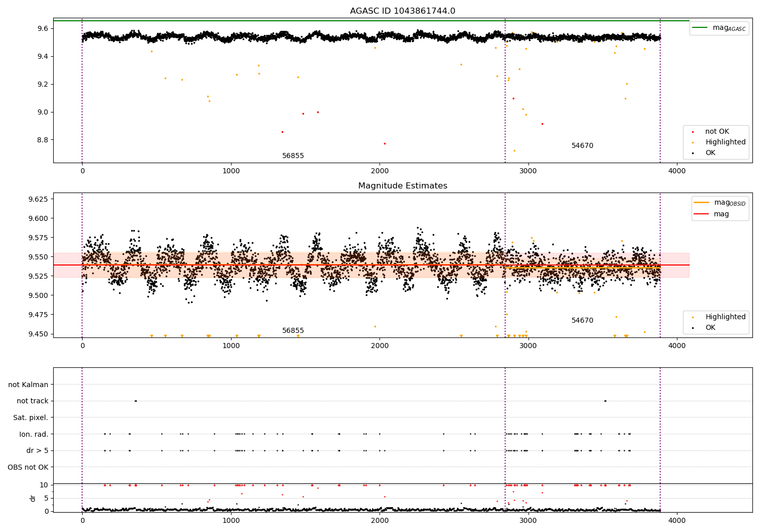Click the rotated "dr" axis label
The width and height of the screenshot is (760, 532).
(33, 498)
